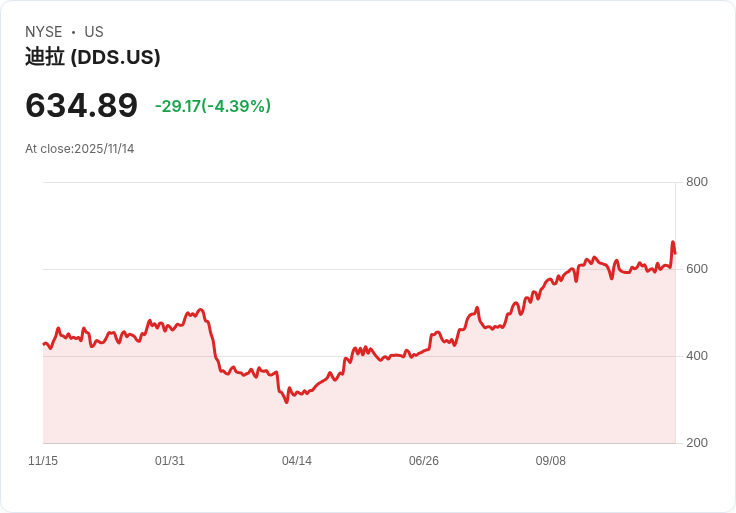Select the 09/08 date on x-axis
Image resolution: width=736 pixels, height=513 pixels.
[551, 461]
